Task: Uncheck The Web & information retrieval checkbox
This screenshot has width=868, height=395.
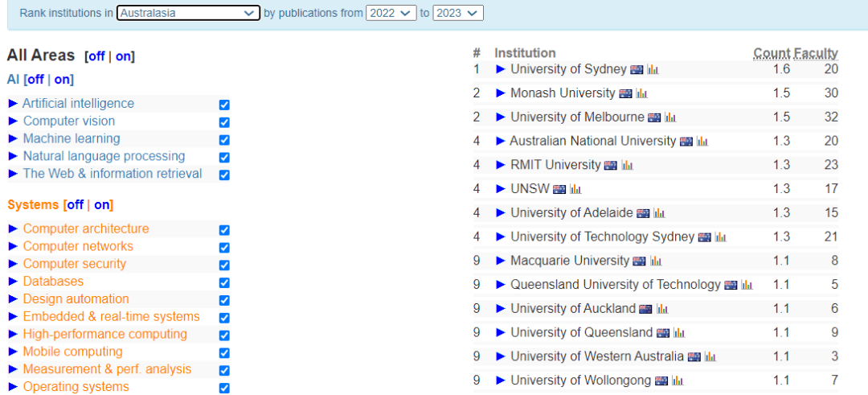Action: (x=224, y=175)
